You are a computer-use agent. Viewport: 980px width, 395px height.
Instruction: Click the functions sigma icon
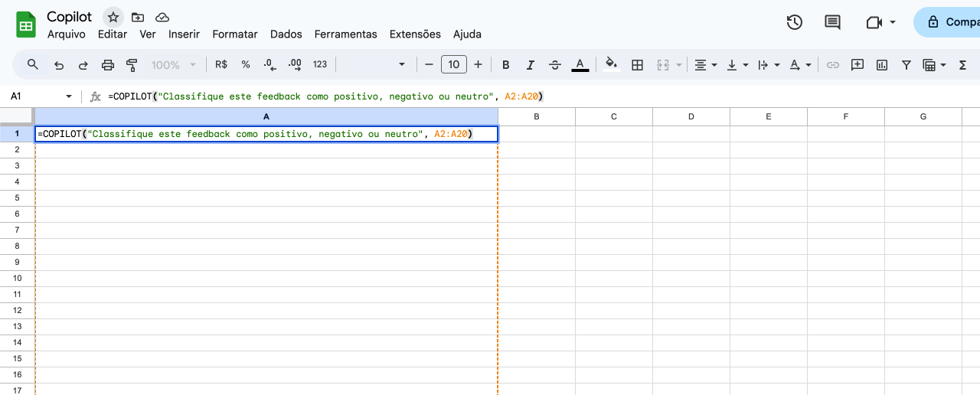(x=963, y=65)
